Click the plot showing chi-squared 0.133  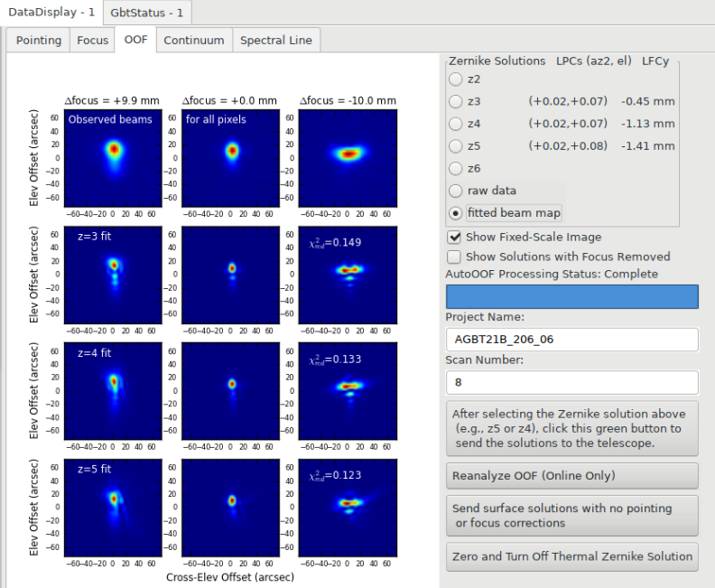(x=348, y=391)
